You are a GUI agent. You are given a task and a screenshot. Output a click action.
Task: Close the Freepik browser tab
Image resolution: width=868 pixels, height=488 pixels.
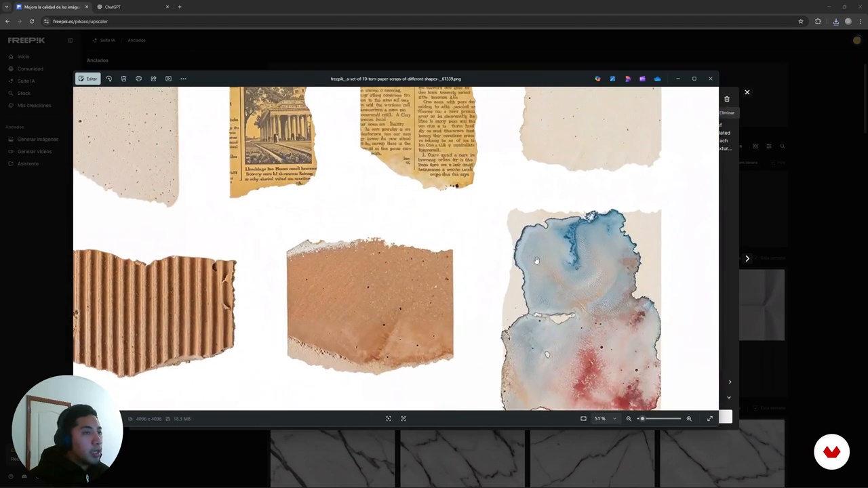point(86,7)
